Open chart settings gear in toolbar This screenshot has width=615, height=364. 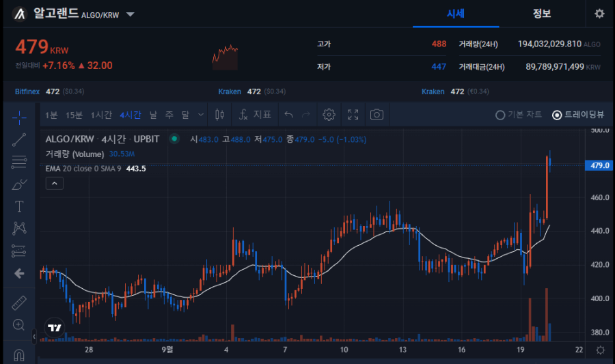[329, 115]
